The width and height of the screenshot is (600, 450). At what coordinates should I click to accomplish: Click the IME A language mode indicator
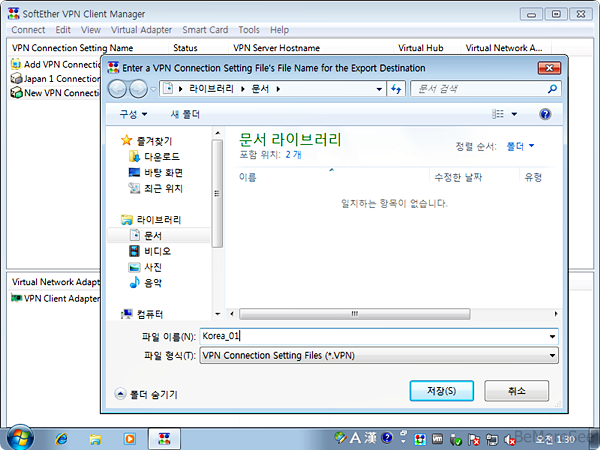coord(355,437)
